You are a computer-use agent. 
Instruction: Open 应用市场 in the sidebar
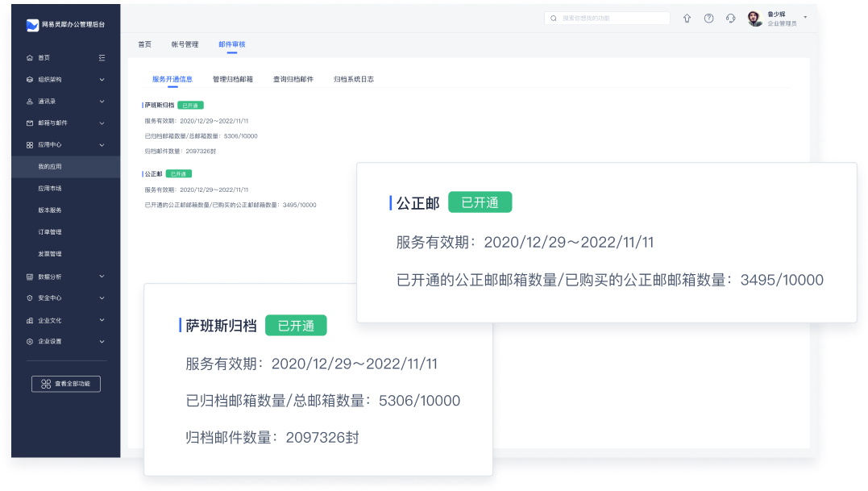[50, 189]
